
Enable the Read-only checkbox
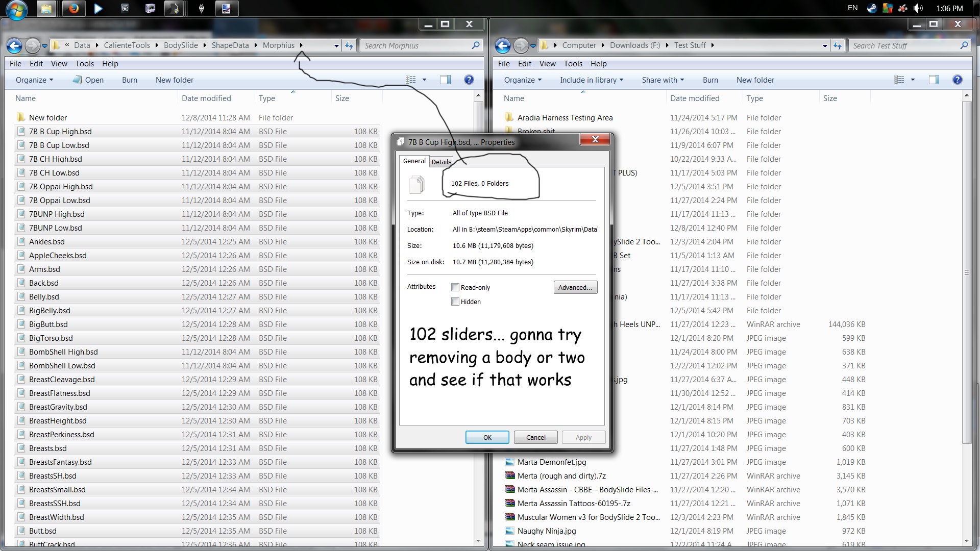click(455, 288)
